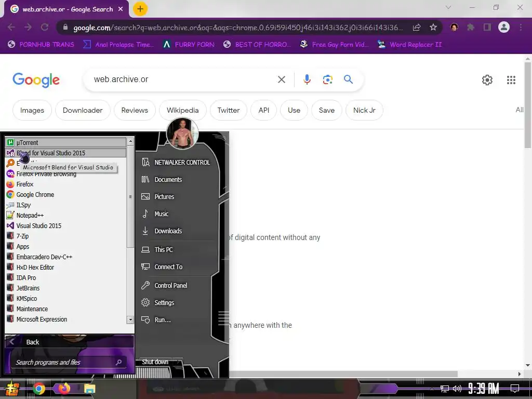Filter results by the Images chip
The image size is (532, 399).
pyautogui.click(x=32, y=110)
